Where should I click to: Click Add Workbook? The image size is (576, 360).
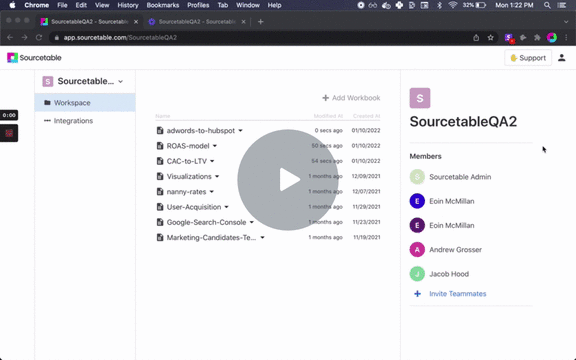point(351,98)
